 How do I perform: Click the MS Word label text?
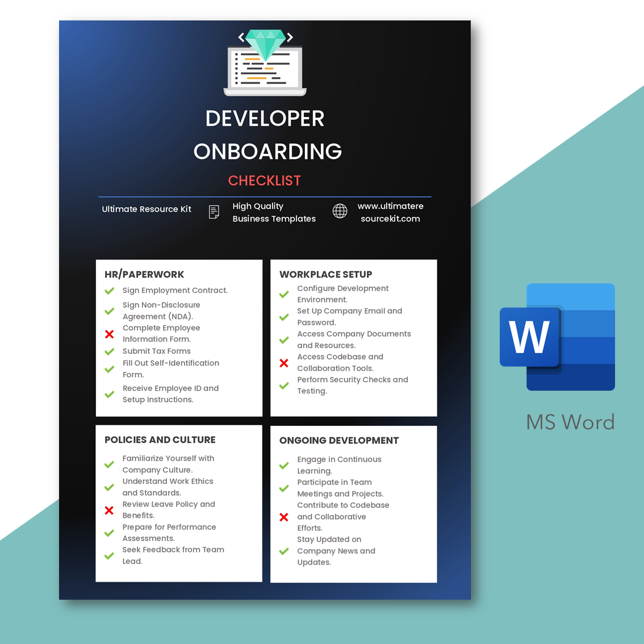coord(570,422)
